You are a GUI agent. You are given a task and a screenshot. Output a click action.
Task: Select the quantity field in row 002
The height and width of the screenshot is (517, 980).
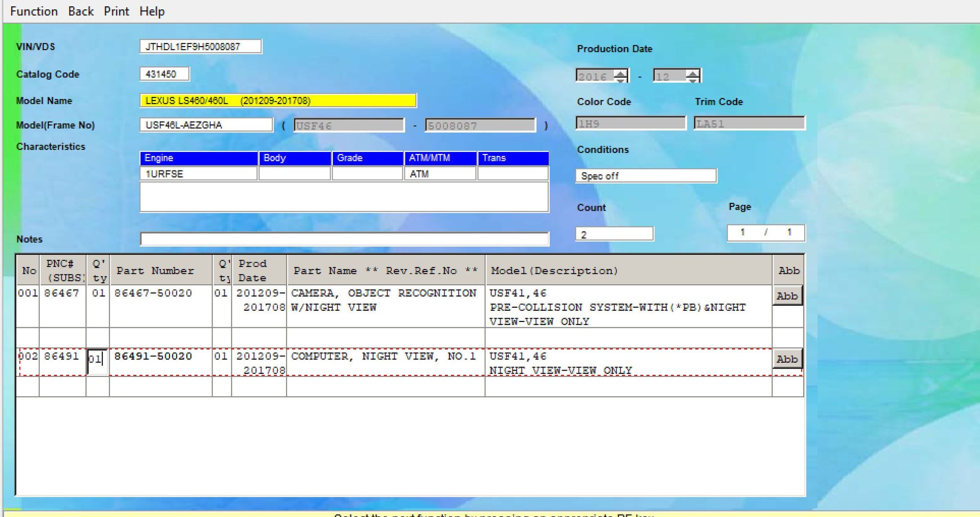98,360
